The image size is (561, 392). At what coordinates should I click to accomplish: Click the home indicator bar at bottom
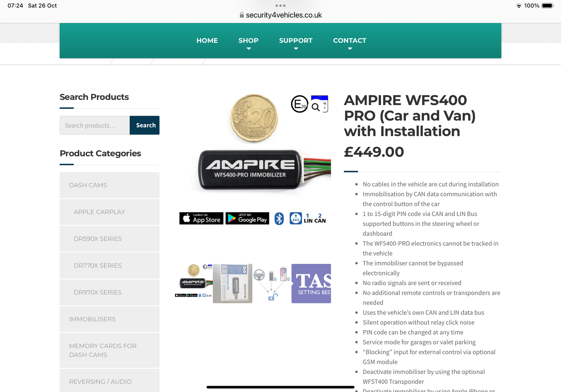click(280, 387)
